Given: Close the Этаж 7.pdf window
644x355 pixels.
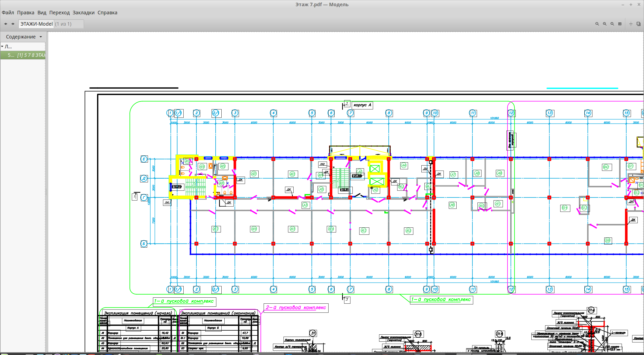Looking at the screenshot, I should click(x=639, y=5).
